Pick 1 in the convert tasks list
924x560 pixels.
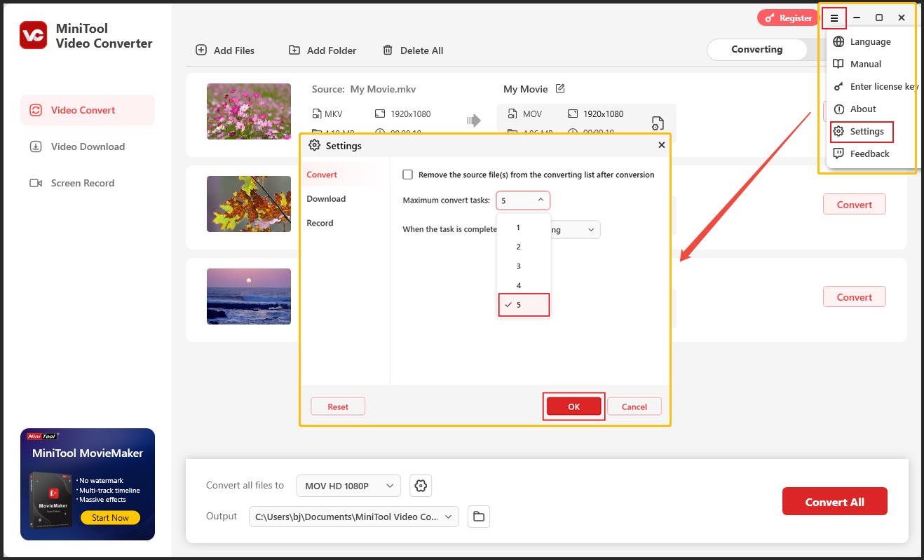[524, 227]
